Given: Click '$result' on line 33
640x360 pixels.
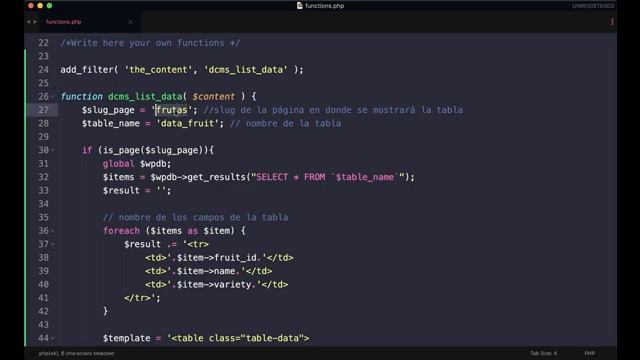Looking at the screenshot, I should coord(121,191).
